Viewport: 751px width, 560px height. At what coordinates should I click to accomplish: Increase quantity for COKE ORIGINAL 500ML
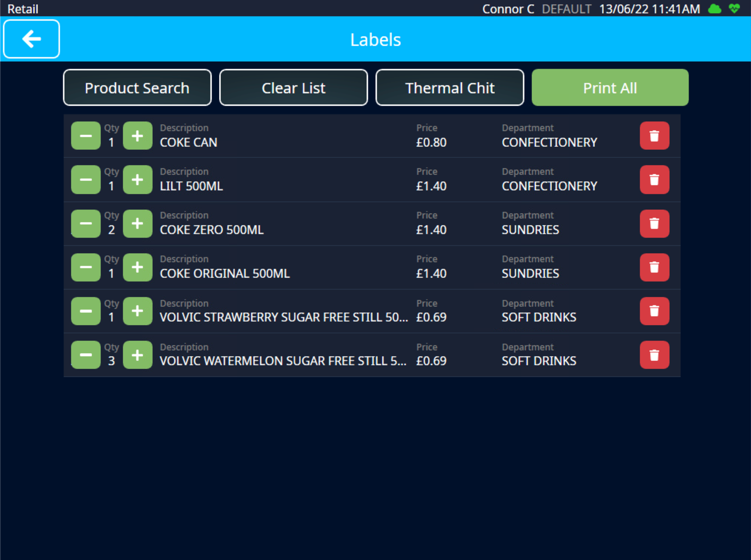(137, 267)
